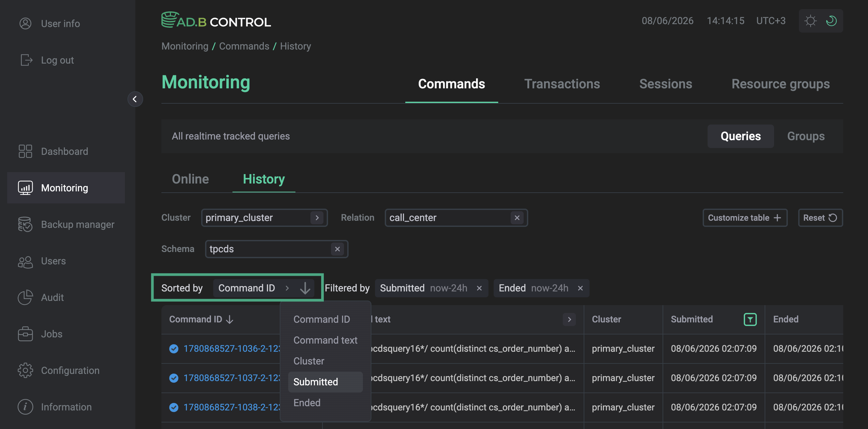Toggle to Groups view
Image resolution: width=868 pixels, height=429 pixels.
[x=806, y=136]
